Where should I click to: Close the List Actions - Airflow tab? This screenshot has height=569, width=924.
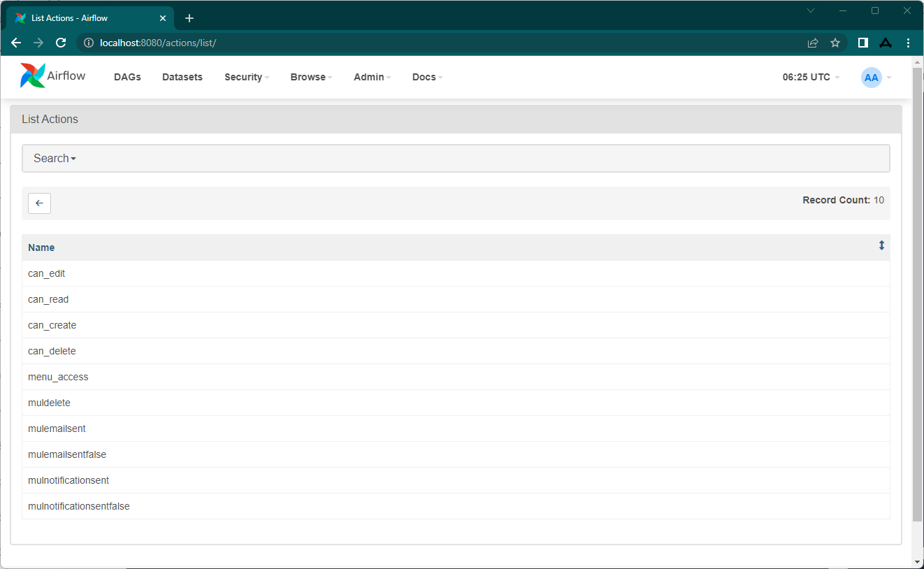(x=164, y=18)
